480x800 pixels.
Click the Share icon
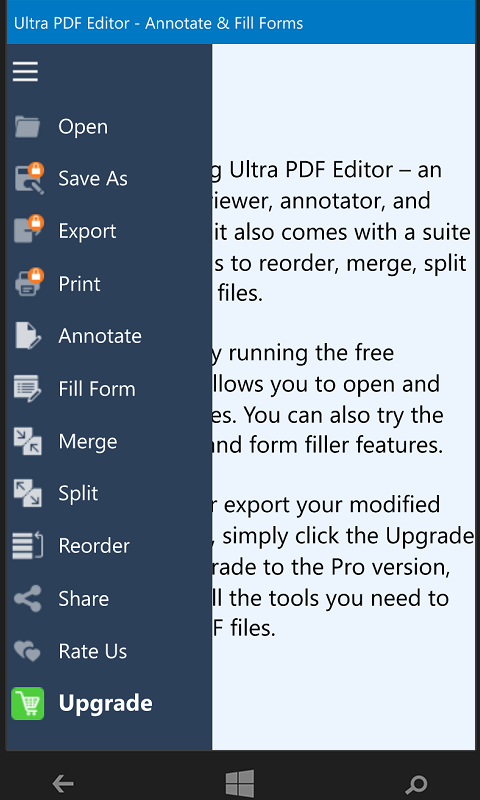pos(28,598)
